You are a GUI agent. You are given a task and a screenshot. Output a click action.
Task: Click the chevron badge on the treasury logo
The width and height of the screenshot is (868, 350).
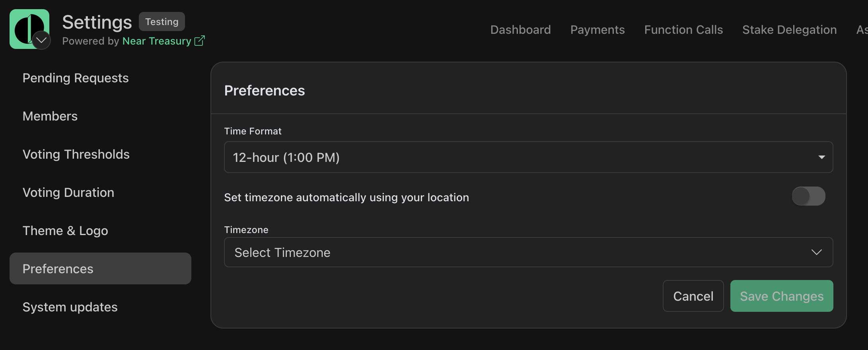pos(41,40)
